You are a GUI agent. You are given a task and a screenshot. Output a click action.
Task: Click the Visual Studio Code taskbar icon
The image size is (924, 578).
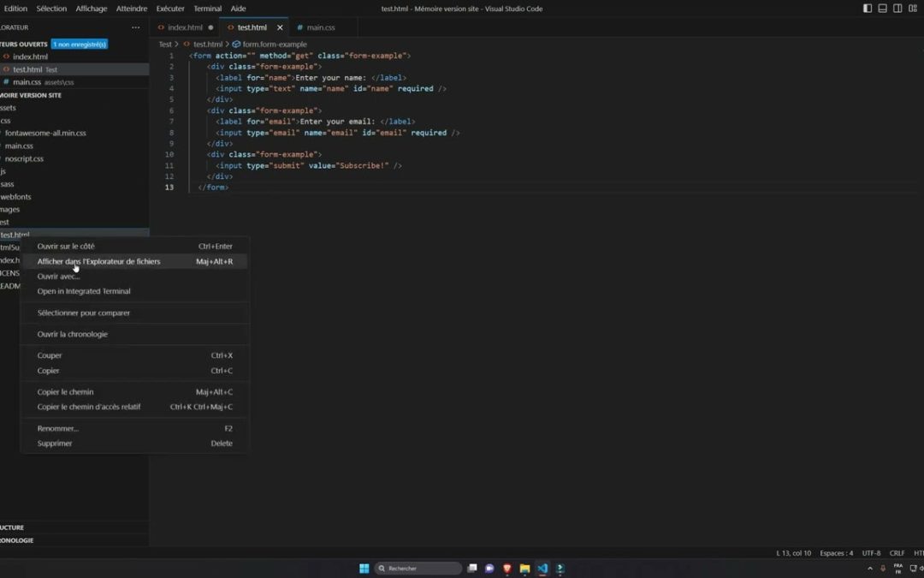(542, 569)
